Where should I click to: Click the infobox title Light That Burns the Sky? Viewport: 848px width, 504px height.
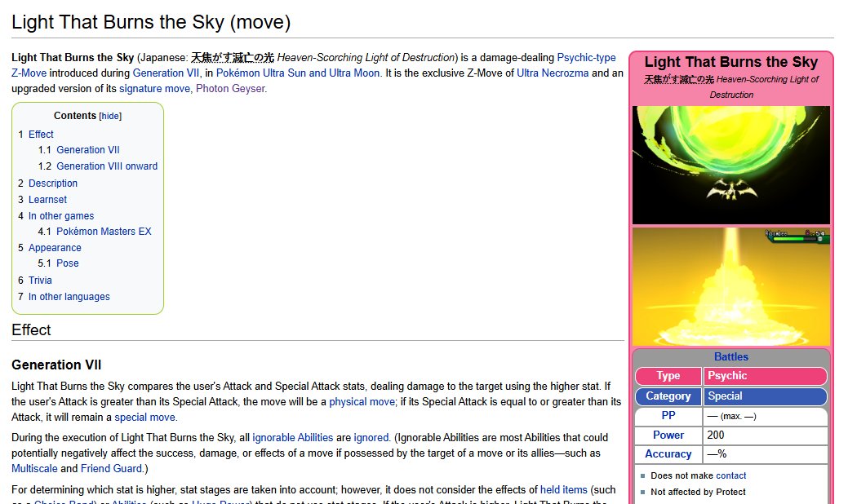tap(730, 62)
